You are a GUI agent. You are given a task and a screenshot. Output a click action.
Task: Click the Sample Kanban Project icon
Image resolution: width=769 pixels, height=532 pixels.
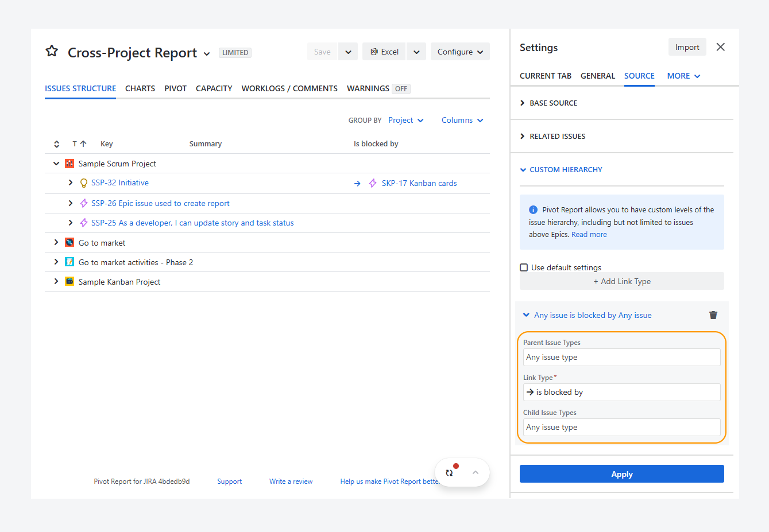point(69,281)
